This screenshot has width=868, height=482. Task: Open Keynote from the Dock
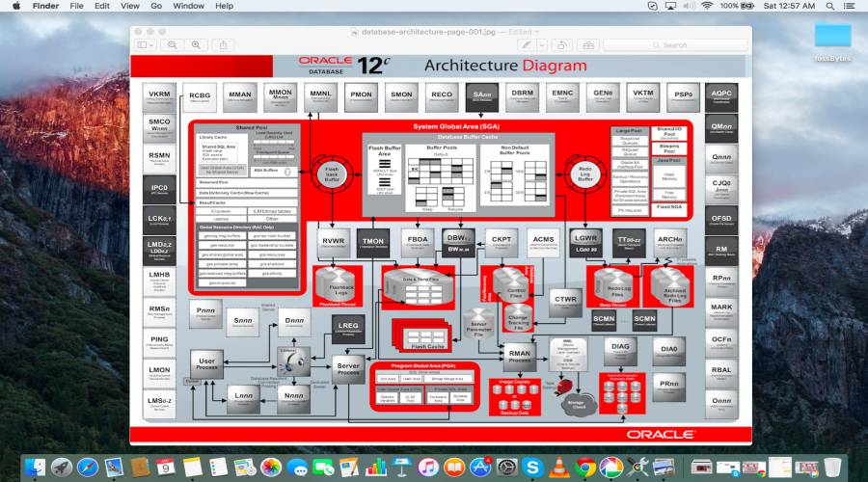[x=402, y=468]
